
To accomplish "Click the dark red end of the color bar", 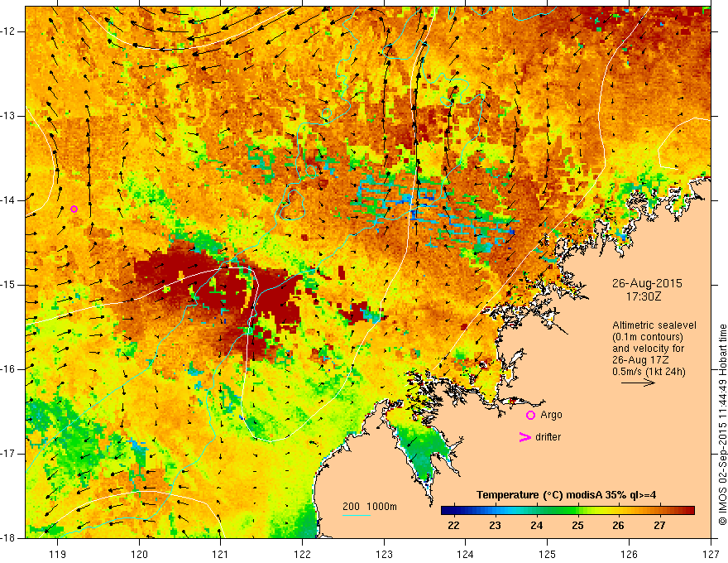I will pyautogui.click(x=689, y=511).
